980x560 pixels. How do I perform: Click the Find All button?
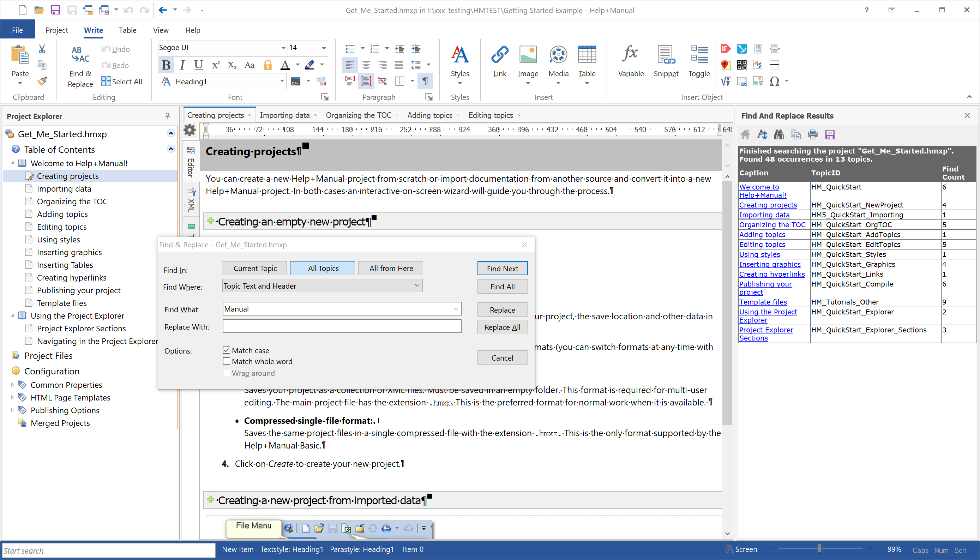point(502,287)
